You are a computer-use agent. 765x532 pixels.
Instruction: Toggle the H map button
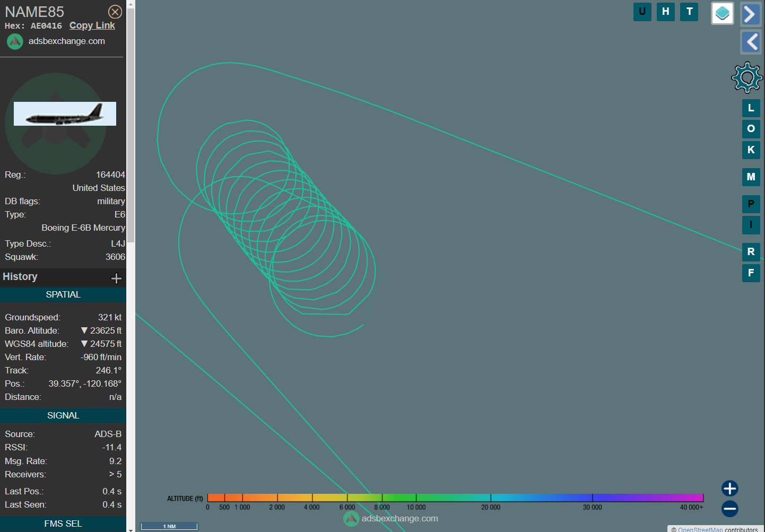point(666,12)
